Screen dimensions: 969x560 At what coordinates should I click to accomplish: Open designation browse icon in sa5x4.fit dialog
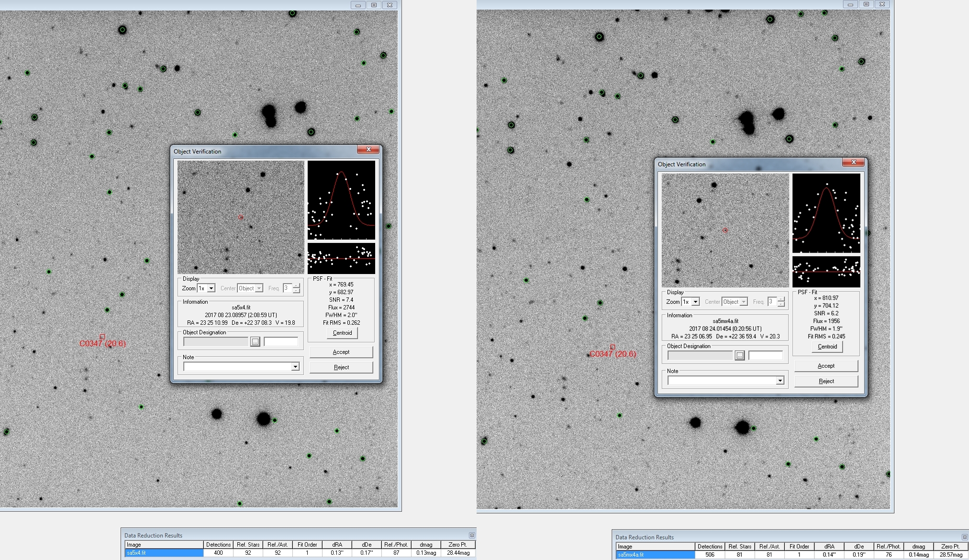tap(255, 341)
